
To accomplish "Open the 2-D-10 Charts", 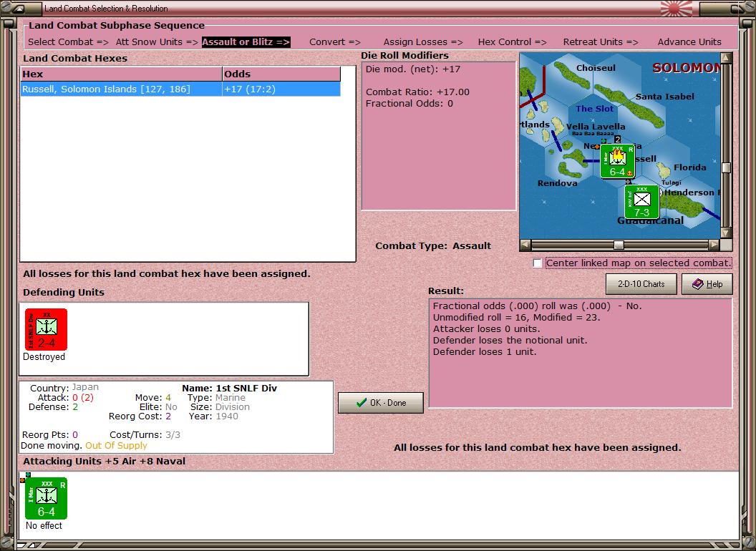I will click(x=641, y=284).
